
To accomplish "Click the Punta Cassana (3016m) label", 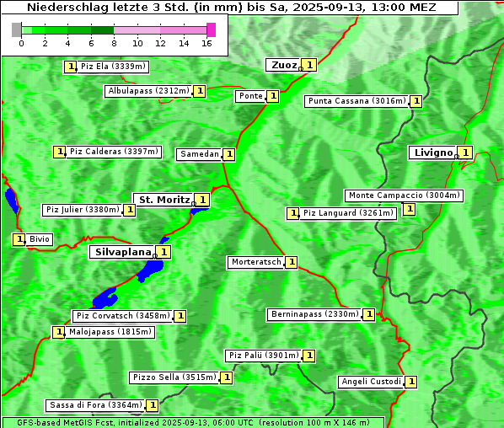I will (357, 101).
